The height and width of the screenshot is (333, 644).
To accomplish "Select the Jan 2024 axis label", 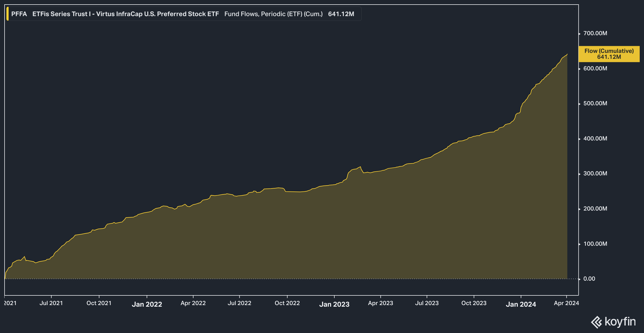I will click(x=521, y=304).
